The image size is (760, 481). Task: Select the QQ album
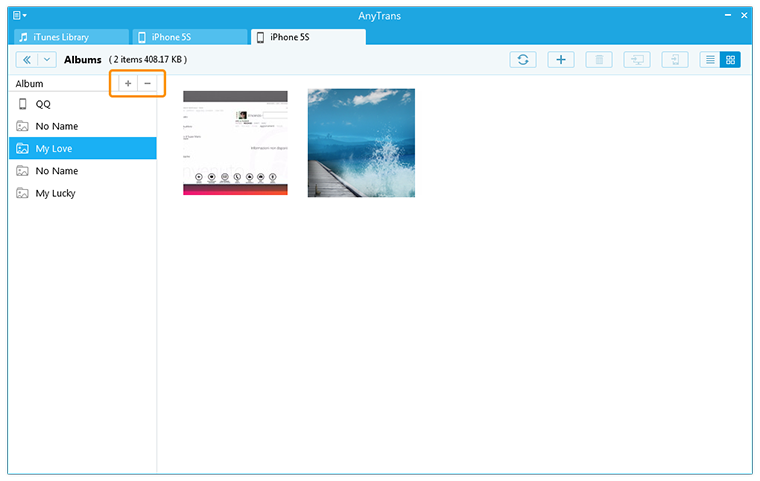pos(43,104)
